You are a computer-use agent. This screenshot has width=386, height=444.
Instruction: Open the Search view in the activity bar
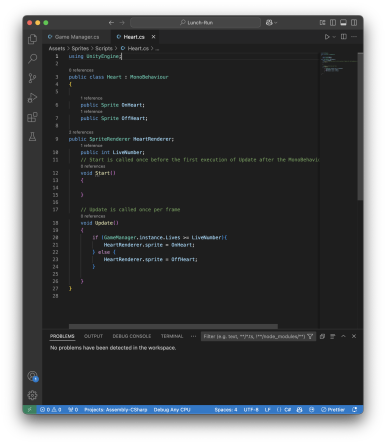tap(32, 59)
